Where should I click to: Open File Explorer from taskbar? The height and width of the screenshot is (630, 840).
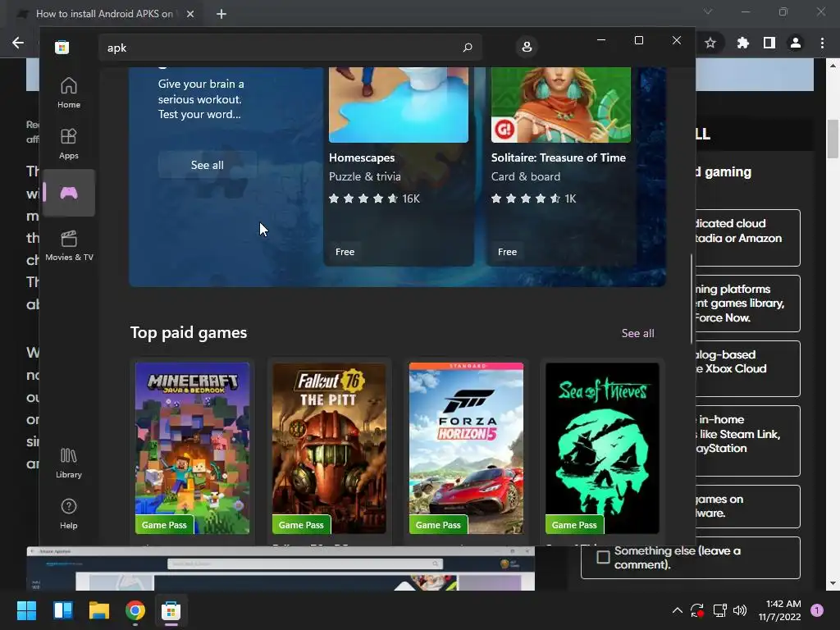point(99,610)
